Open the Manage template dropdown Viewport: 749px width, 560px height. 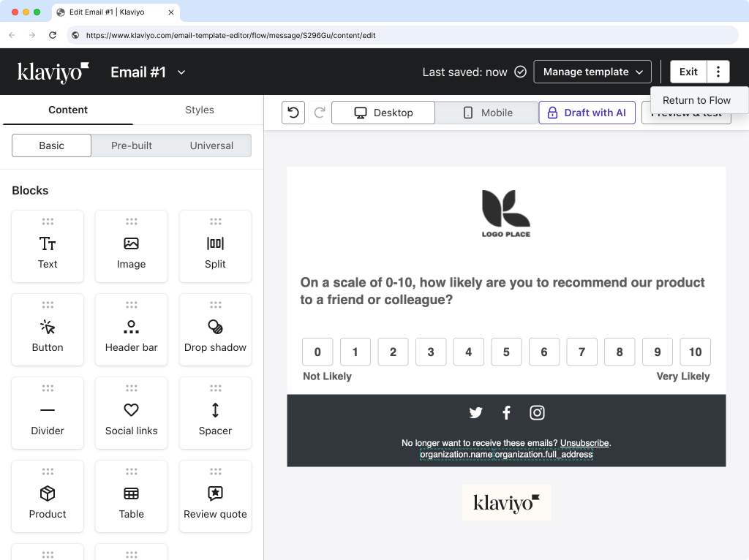tap(592, 72)
